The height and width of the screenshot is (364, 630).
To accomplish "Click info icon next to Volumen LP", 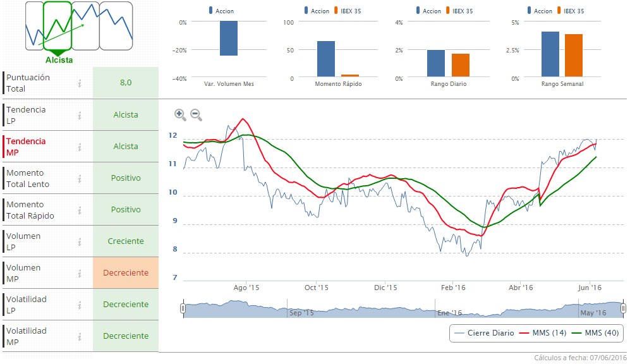I will pyautogui.click(x=80, y=241).
